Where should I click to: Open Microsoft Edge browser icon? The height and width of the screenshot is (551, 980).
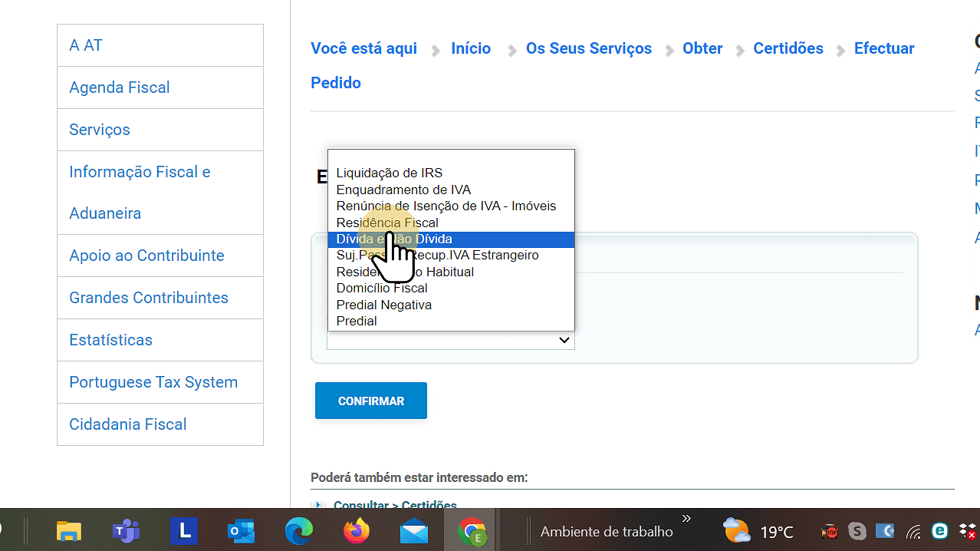[x=299, y=530]
